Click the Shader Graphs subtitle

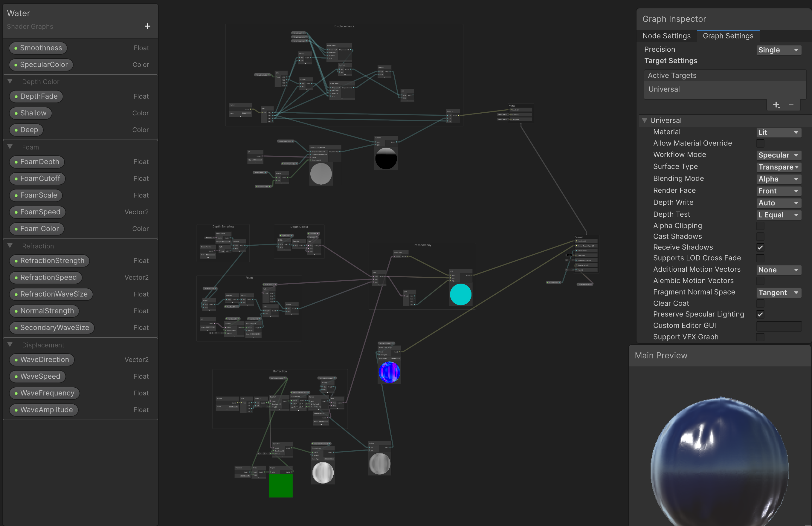[30, 27]
